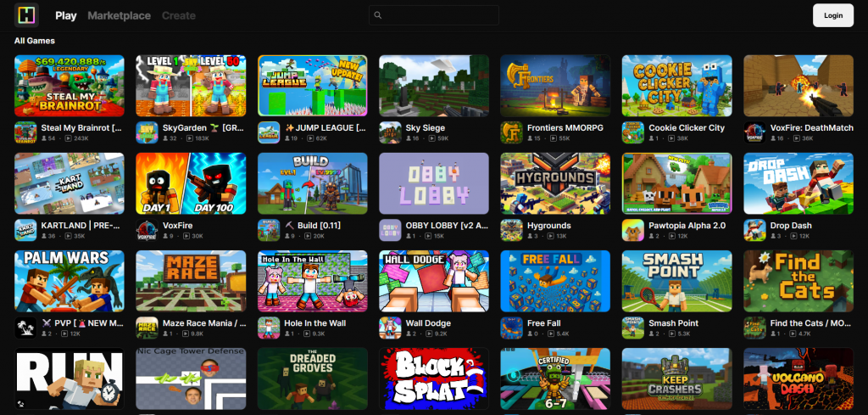Focus the search input field

click(x=434, y=15)
